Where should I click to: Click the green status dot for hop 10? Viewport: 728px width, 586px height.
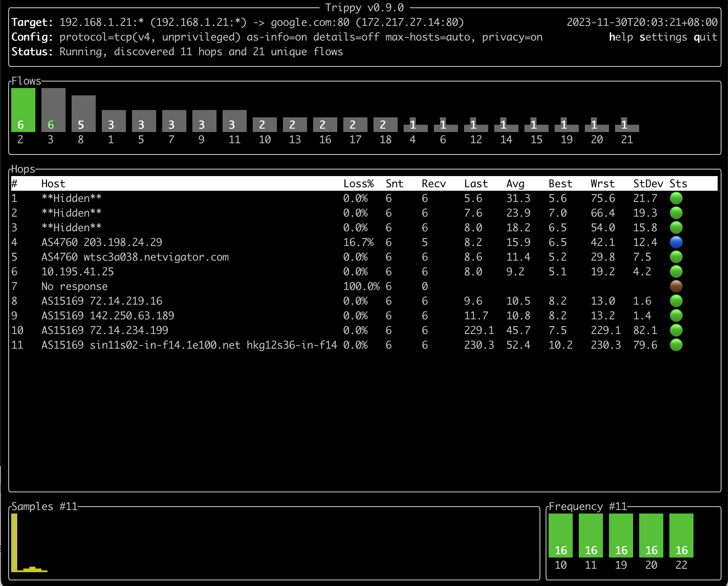coord(676,330)
